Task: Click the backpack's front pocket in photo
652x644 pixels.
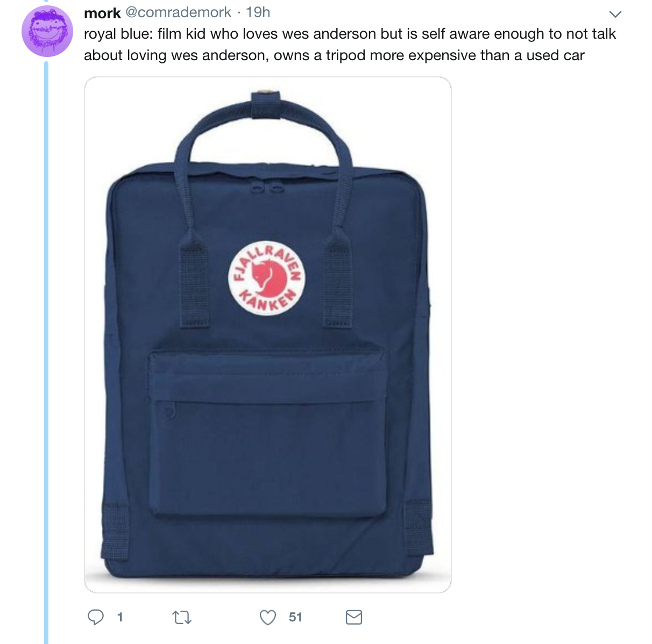Action: [x=268, y=433]
